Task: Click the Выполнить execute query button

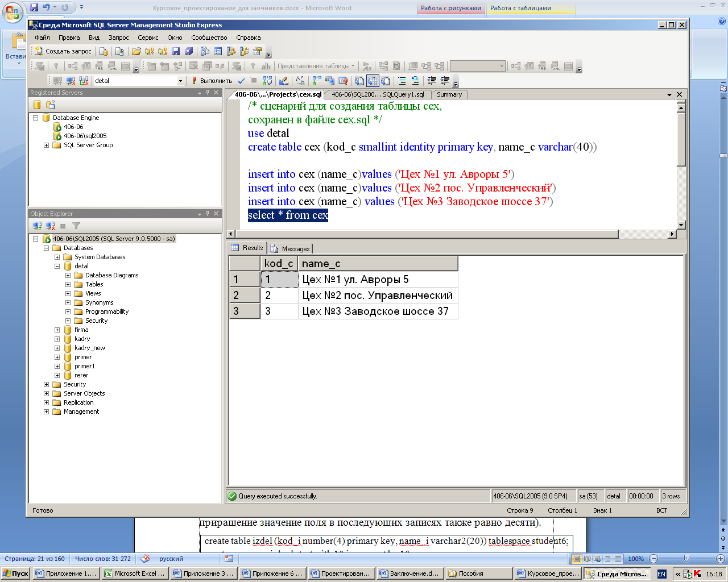Action: point(212,81)
